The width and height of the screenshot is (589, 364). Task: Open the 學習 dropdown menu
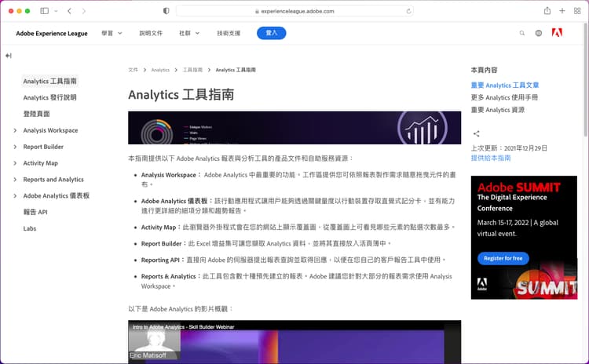(112, 33)
